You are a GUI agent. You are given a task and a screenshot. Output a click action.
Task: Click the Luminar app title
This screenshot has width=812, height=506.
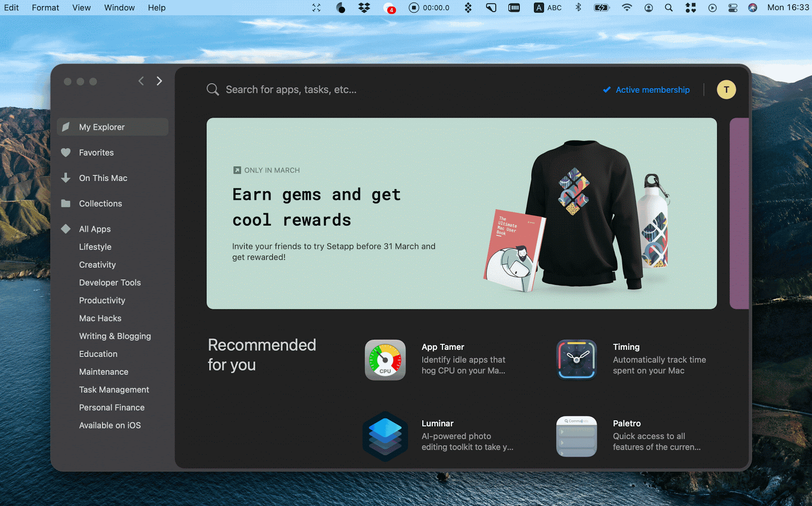click(437, 423)
